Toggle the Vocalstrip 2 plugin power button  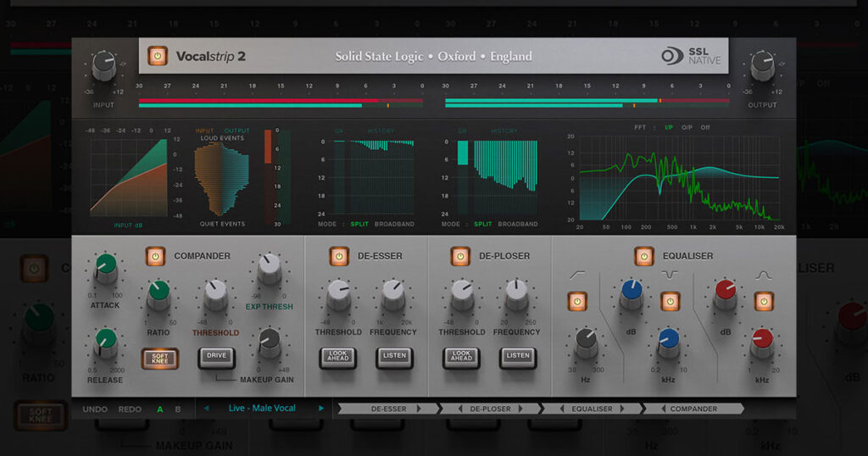(157, 56)
